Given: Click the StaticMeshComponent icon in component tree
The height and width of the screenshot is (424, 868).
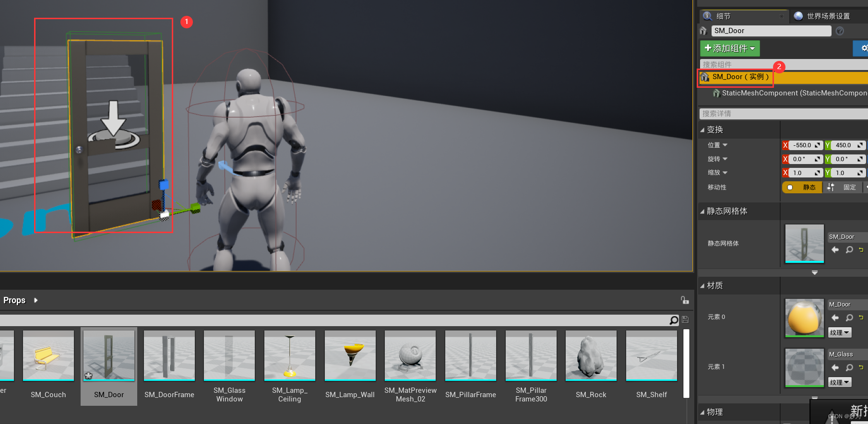Looking at the screenshot, I should (x=716, y=93).
